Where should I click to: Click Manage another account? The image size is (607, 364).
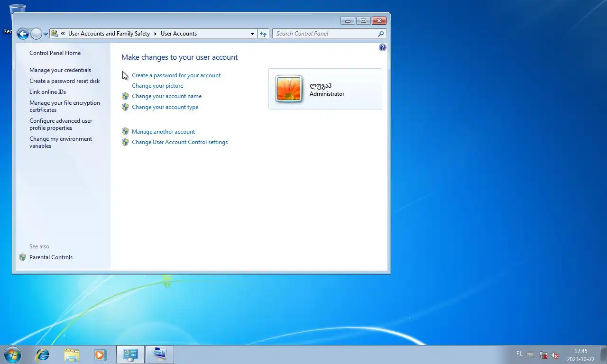point(163,132)
